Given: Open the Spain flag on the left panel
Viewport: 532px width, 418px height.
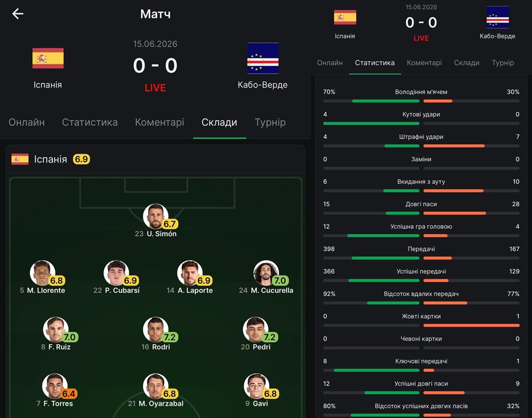Looking at the screenshot, I should pyautogui.click(x=48, y=58).
